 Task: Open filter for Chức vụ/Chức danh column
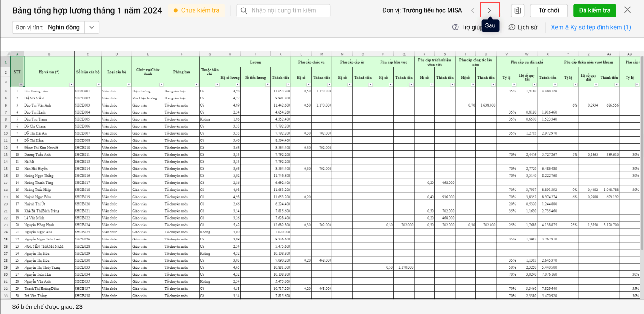click(161, 84)
